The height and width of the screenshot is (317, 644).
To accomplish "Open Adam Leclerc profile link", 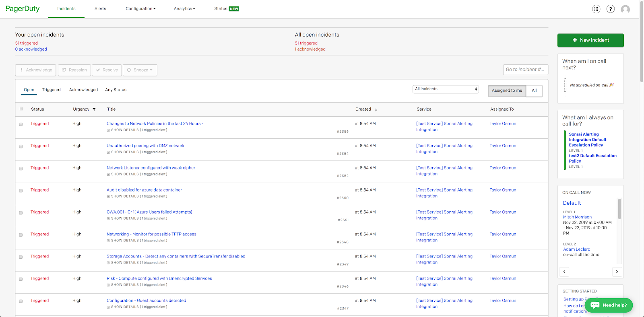I will 576,249.
